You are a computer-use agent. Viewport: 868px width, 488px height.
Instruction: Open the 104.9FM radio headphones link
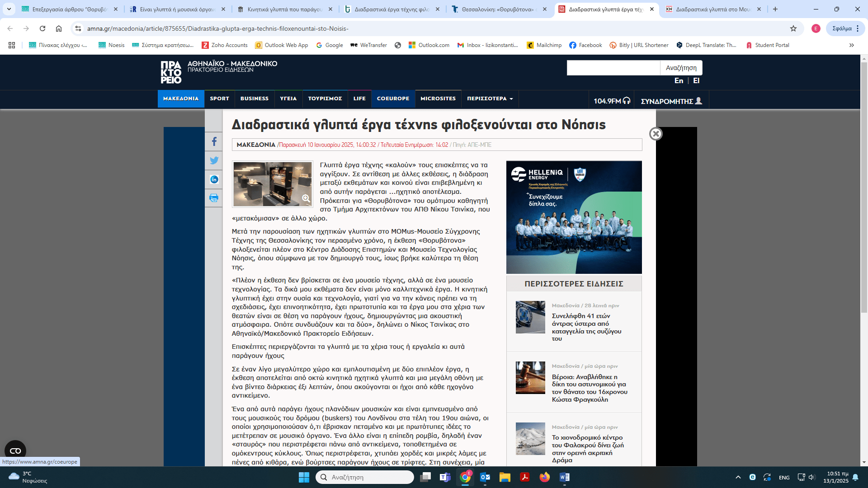[612, 101]
